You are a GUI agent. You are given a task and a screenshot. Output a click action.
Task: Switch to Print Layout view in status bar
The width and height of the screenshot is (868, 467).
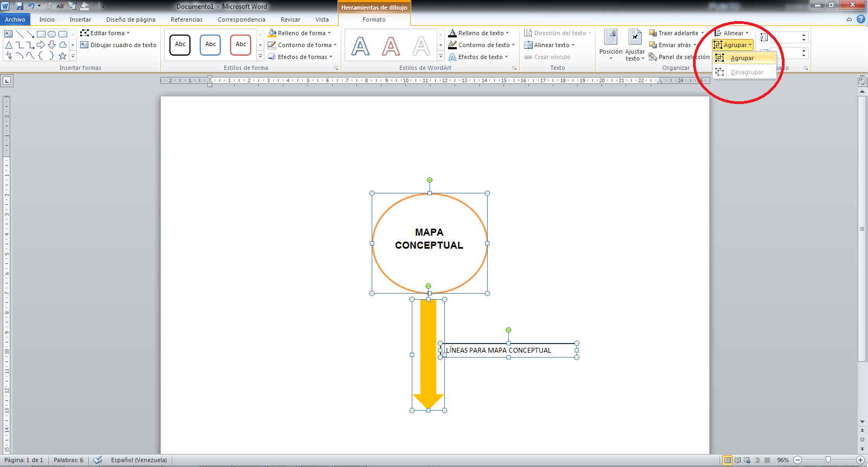(x=728, y=460)
